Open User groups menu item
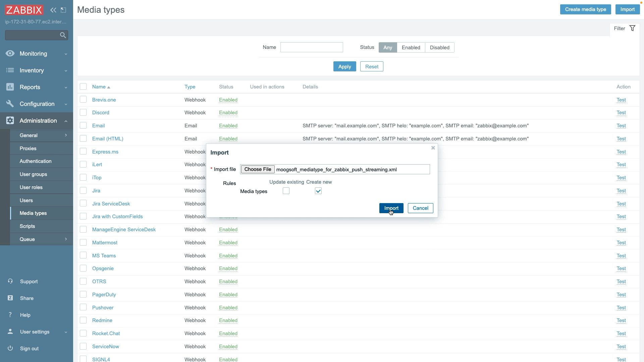Image resolution: width=644 pixels, height=362 pixels. tap(42, 174)
